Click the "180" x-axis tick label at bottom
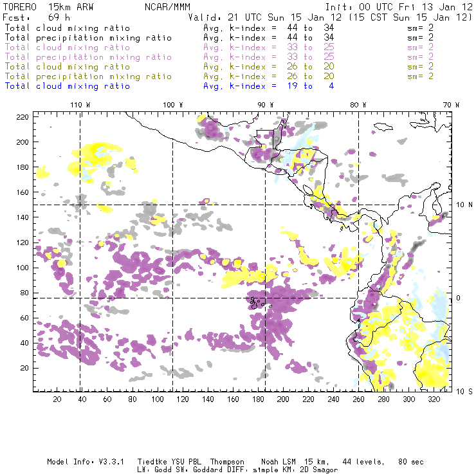Viewport: 476px width, 476px height. coord(258,399)
